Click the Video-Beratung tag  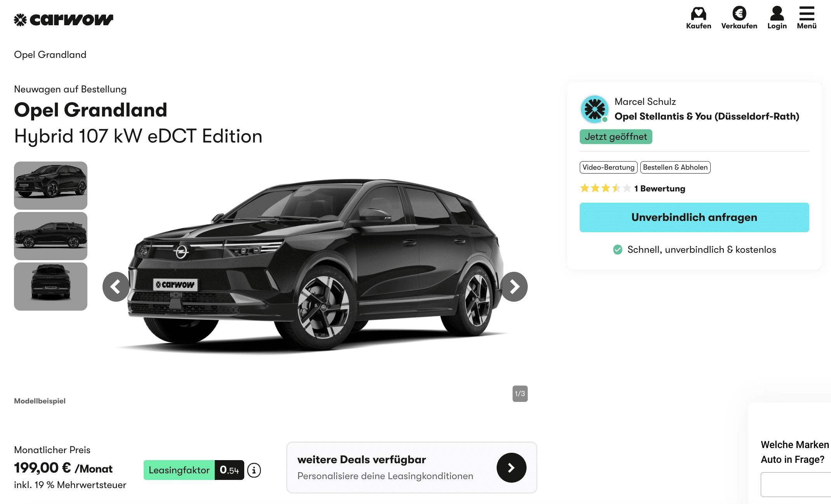pyautogui.click(x=608, y=167)
